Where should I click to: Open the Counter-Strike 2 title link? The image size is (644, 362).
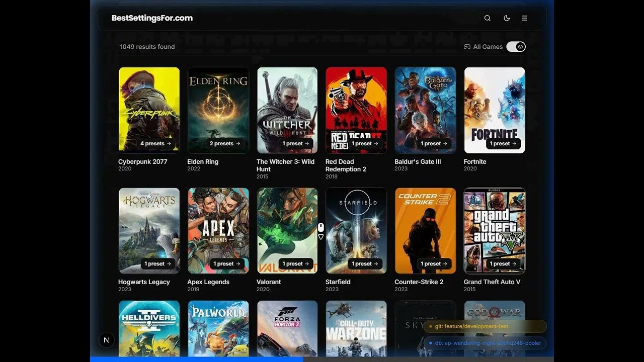419,282
